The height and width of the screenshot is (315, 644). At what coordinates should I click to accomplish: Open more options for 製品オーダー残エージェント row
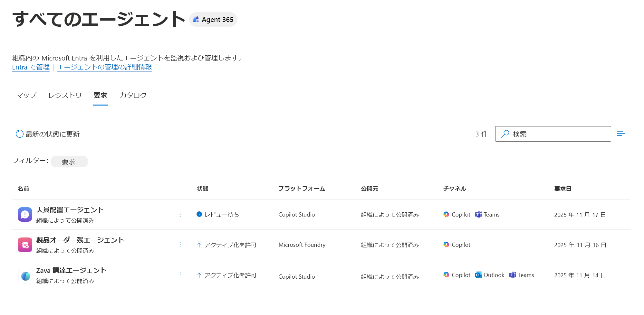(180, 245)
